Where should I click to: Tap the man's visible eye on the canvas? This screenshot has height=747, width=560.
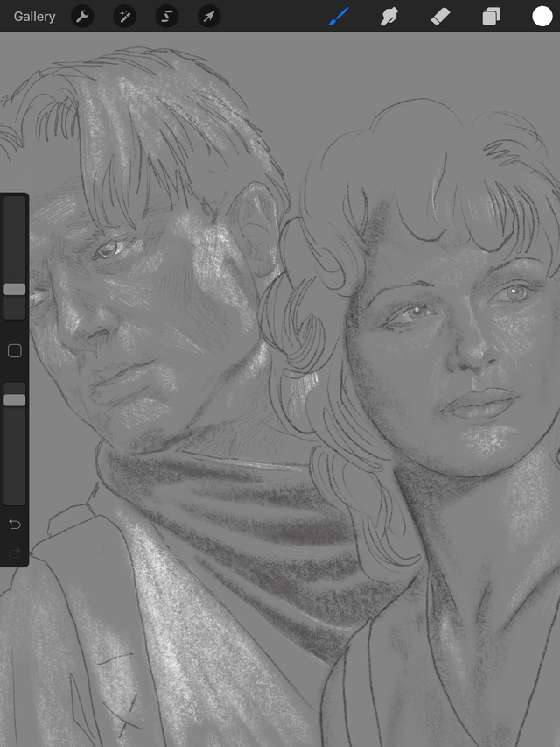(x=108, y=250)
